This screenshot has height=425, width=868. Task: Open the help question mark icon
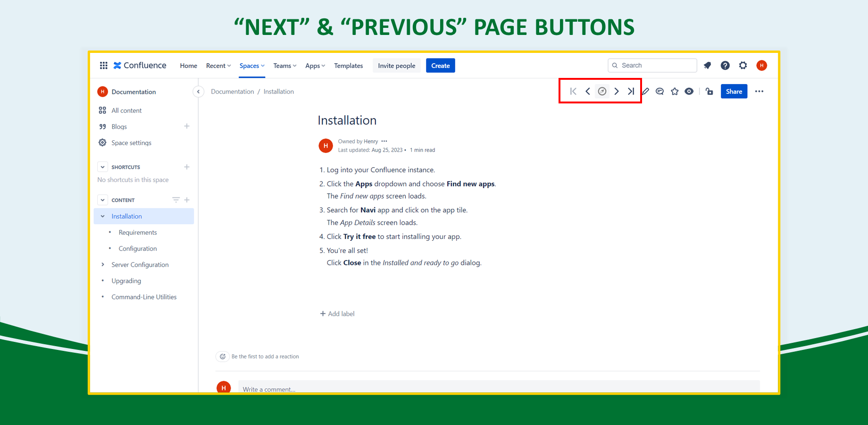[725, 65]
